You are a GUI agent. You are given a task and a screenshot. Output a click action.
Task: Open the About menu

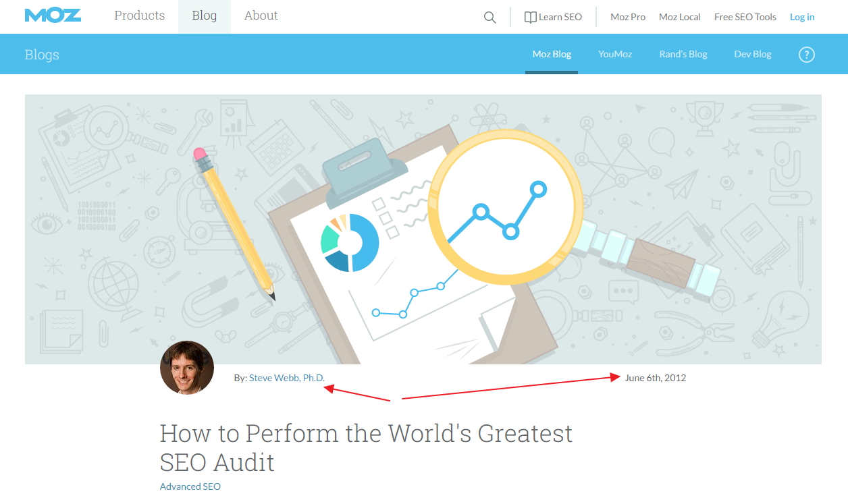click(261, 16)
